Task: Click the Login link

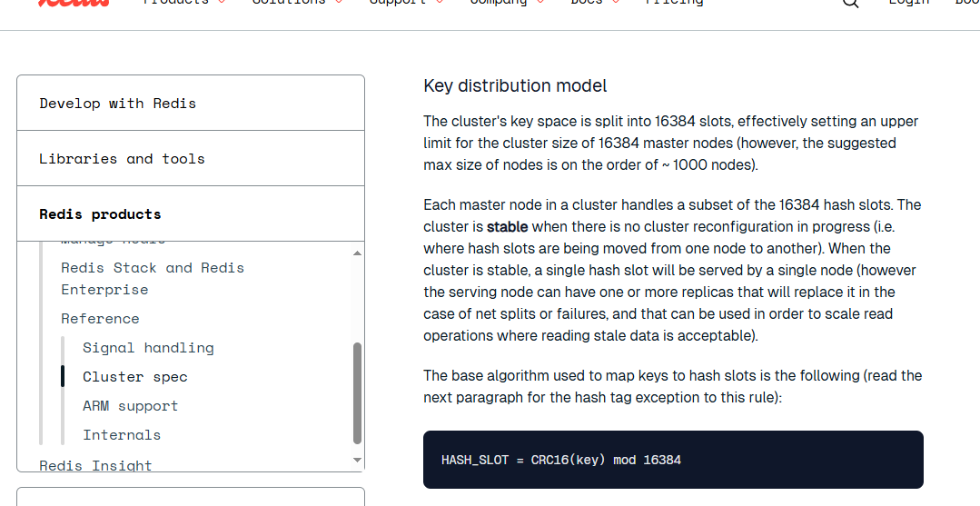Action: (908, 3)
